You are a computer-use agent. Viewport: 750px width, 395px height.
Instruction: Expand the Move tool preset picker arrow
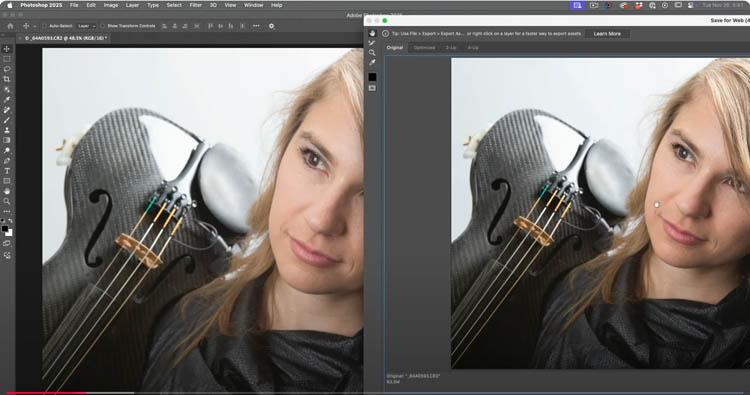[34, 26]
